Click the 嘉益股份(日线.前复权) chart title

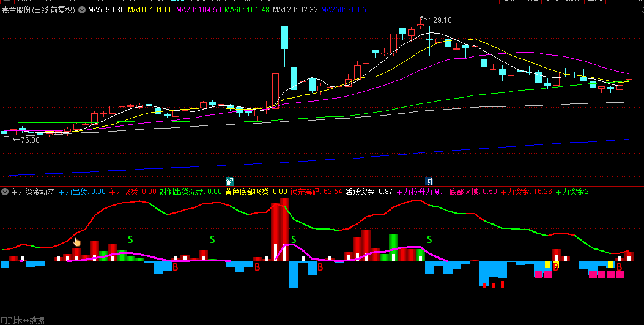click(x=38, y=9)
